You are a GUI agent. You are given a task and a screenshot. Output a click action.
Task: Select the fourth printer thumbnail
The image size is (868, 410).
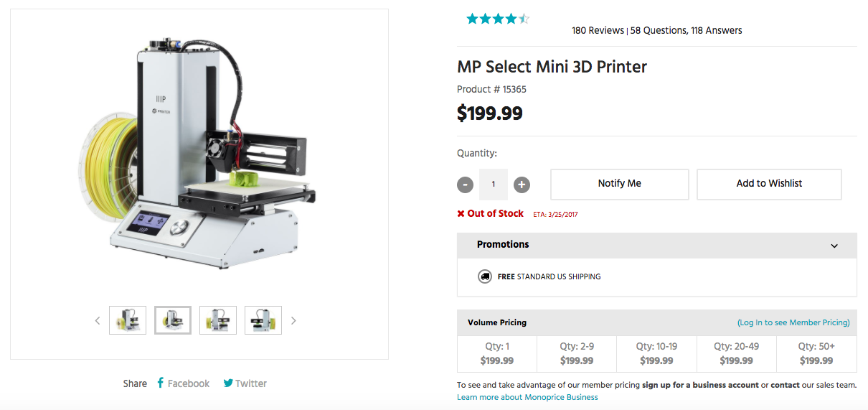coord(263,320)
